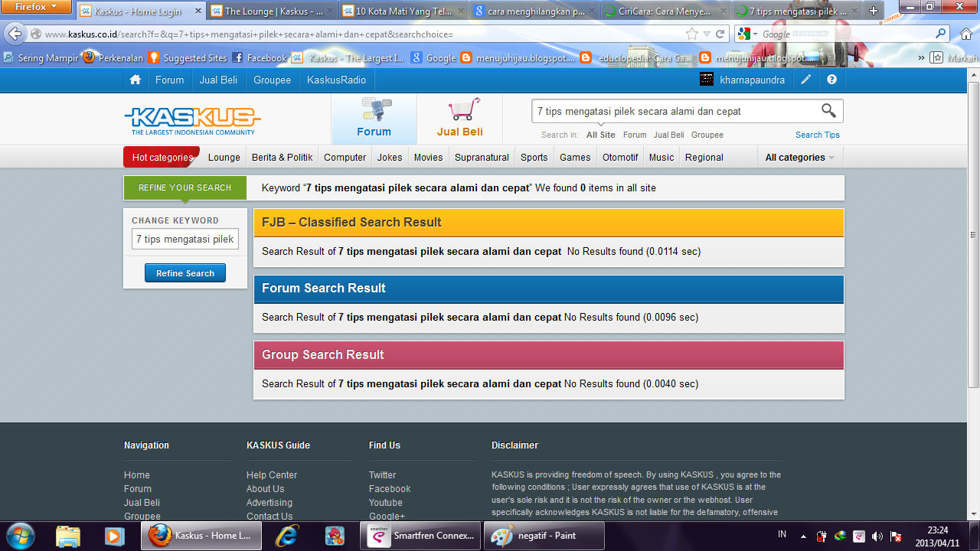Open Twitter link in Find Us
Screen dimensions: 980x551
pos(383,475)
